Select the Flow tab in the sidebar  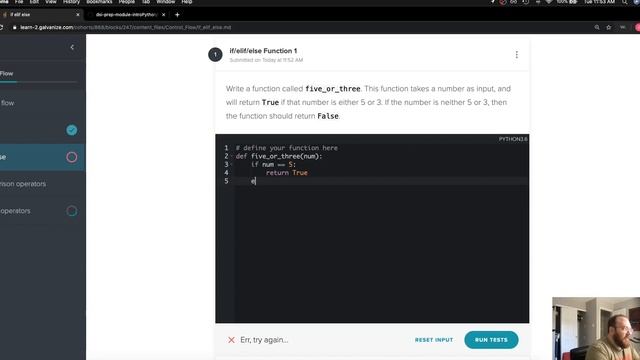pos(7,73)
